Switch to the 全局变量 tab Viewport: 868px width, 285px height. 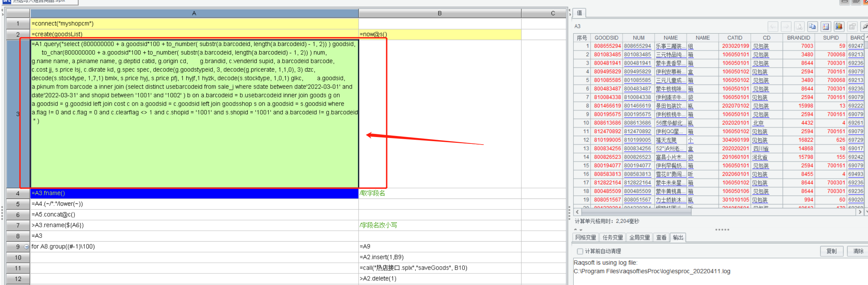pyautogui.click(x=639, y=237)
